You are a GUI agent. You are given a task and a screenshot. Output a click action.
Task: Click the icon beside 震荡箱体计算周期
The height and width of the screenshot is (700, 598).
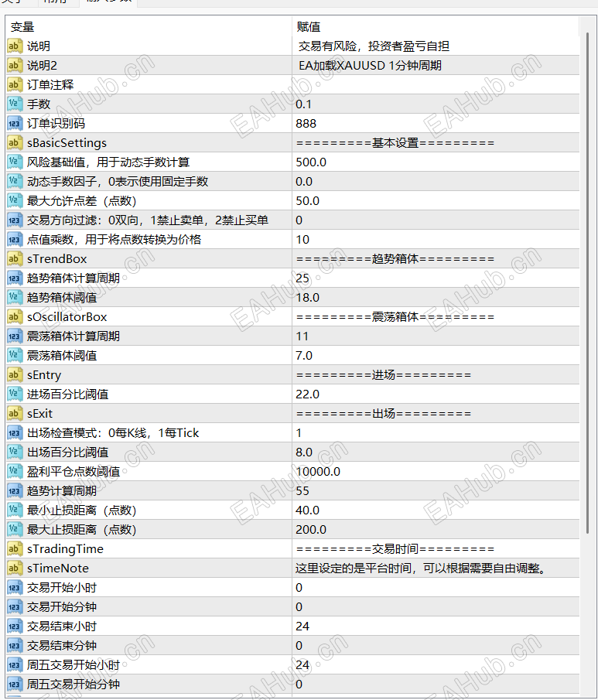point(14,336)
